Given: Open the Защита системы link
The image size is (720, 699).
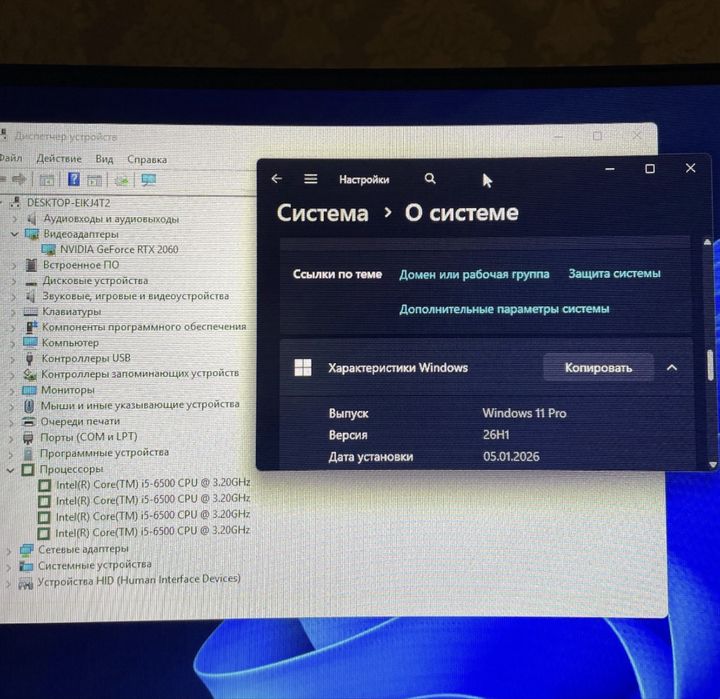Looking at the screenshot, I should 614,273.
